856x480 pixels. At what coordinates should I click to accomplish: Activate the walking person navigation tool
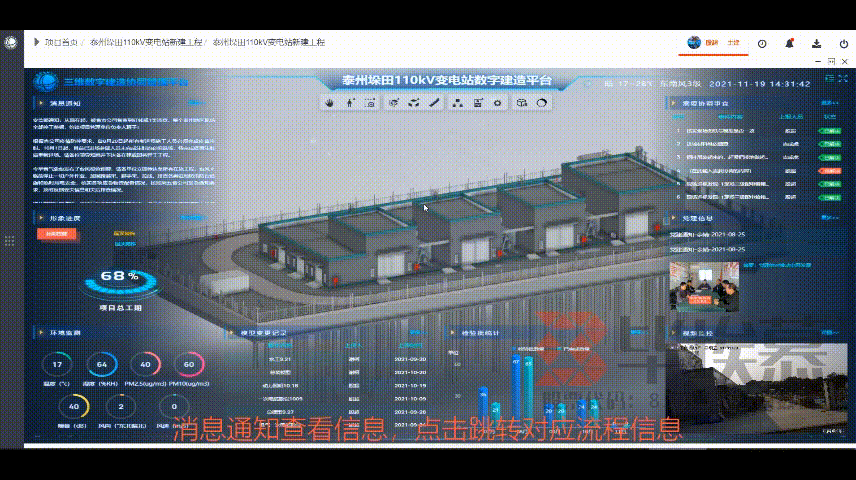tap(349, 103)
